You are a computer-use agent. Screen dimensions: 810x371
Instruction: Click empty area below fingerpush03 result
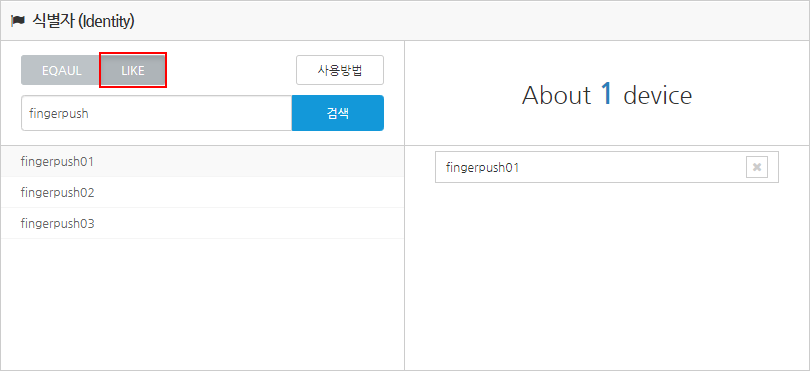point(202,304)
